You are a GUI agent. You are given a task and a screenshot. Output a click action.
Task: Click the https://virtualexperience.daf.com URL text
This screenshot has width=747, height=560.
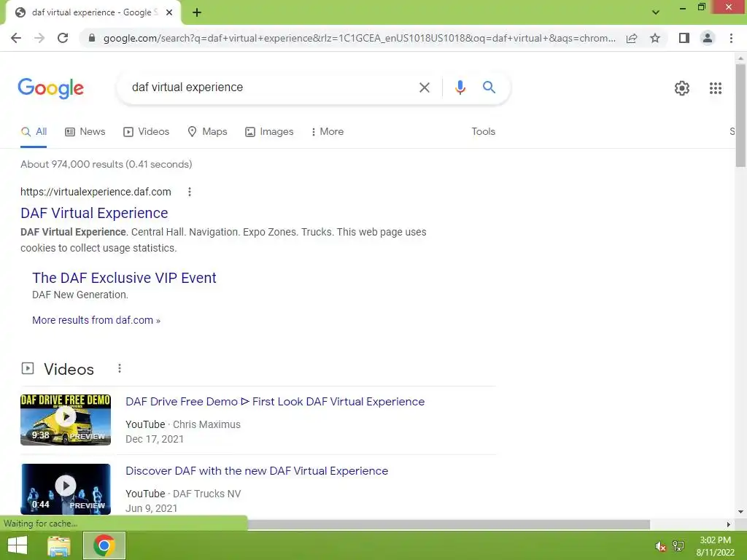[96, 192]
